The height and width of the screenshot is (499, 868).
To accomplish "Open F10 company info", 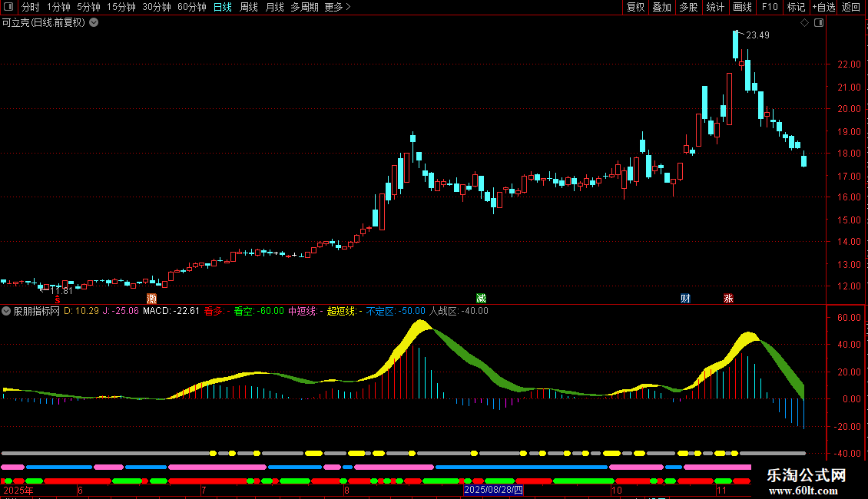I will point(770,7).
